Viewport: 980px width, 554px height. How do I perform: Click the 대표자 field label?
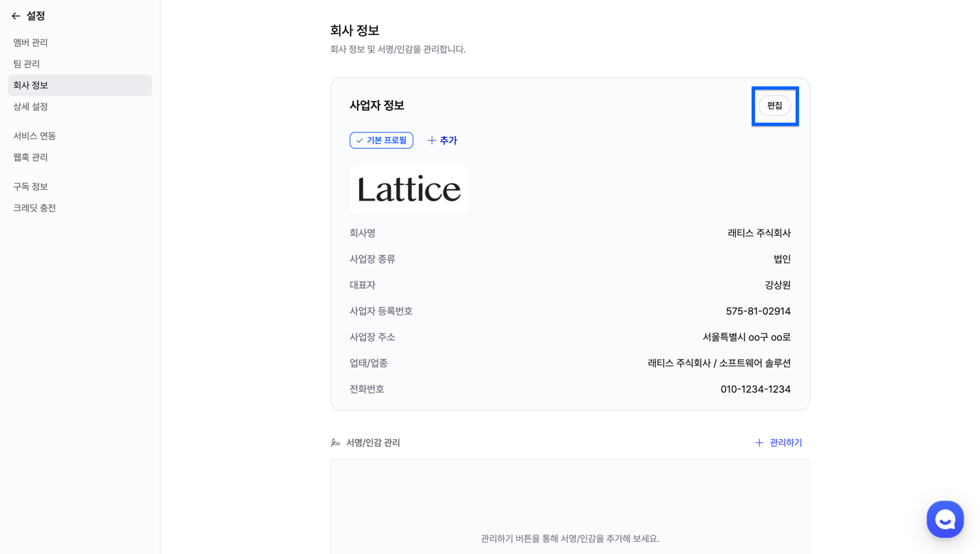click(x=362, y=285)
